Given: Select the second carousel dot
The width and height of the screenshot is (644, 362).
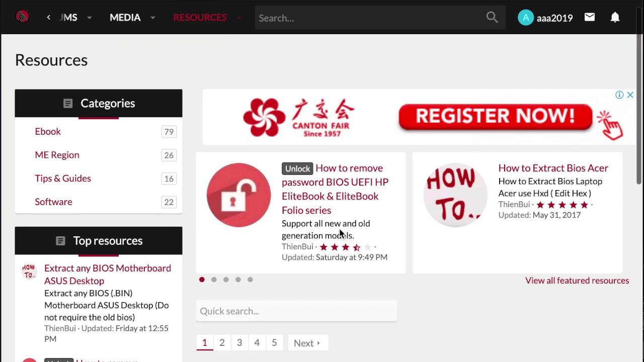Looking at the screenshot, I should (x=214, y=280).
